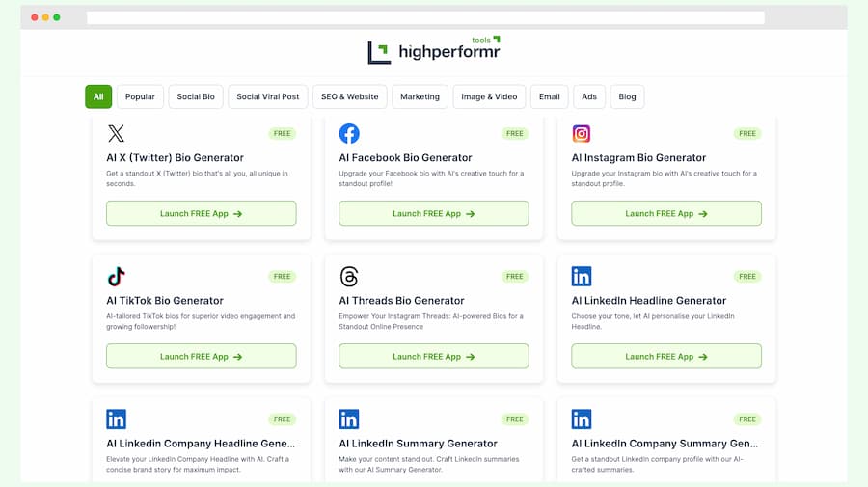
Task: Launch the LinkedIn Headline Generator app
Action: point(666,357)
